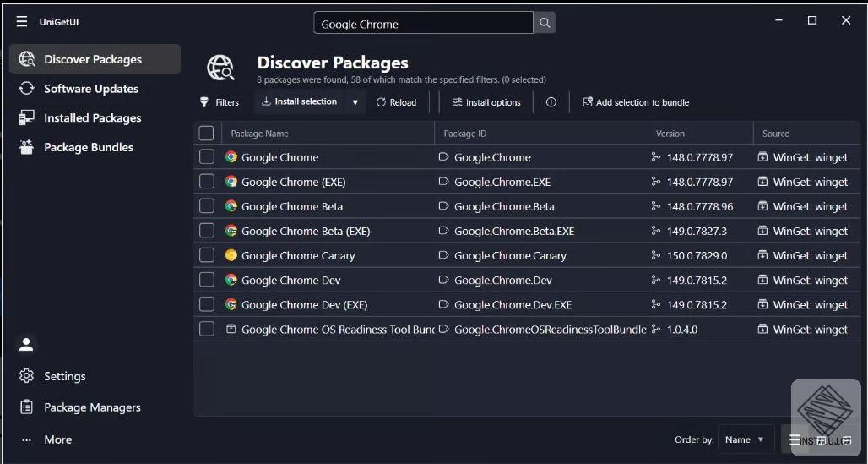Switch to the list view layout icon
The width and height of the screenshot is (868, 464).
click(795, 439)
